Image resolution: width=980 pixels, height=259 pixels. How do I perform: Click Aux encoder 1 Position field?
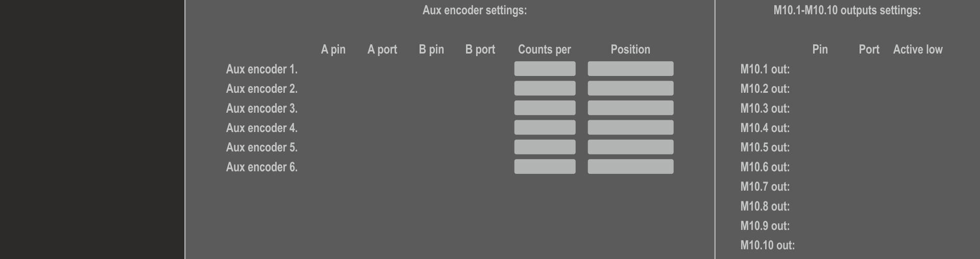click(630, 69)
